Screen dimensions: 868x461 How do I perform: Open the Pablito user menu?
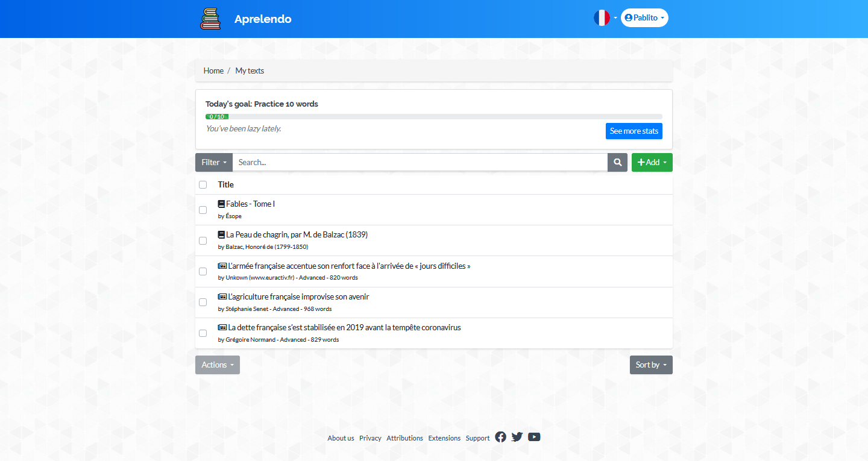644,18
